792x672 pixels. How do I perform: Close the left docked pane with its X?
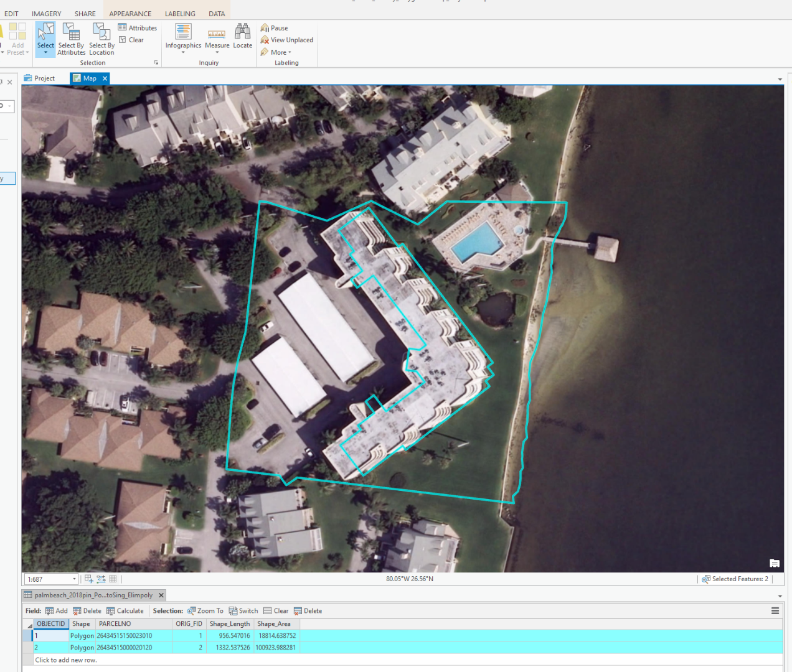[9, 82]
